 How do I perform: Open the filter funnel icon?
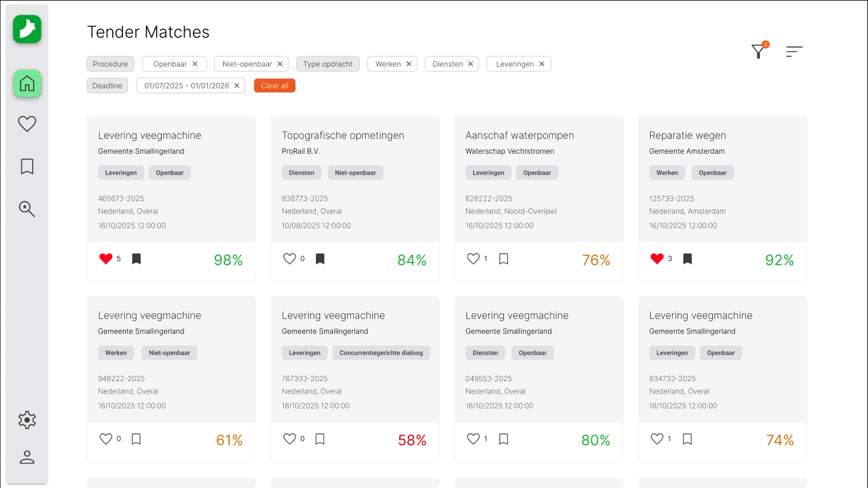coord(758,52)
